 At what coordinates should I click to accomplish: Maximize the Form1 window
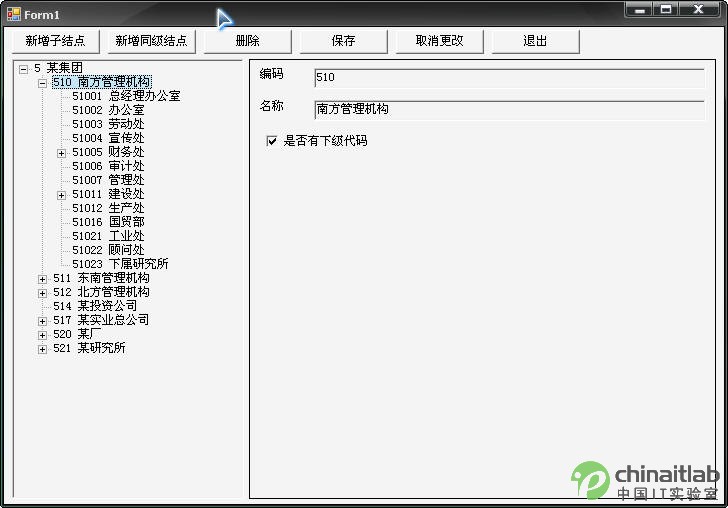pyautogui.click(x=666, y=9)
